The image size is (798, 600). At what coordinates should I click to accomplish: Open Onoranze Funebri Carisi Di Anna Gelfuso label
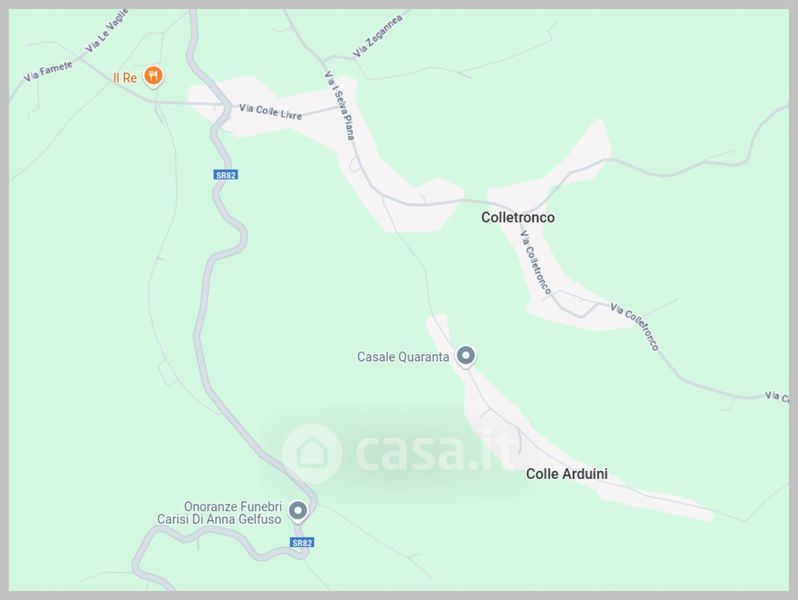219,513
